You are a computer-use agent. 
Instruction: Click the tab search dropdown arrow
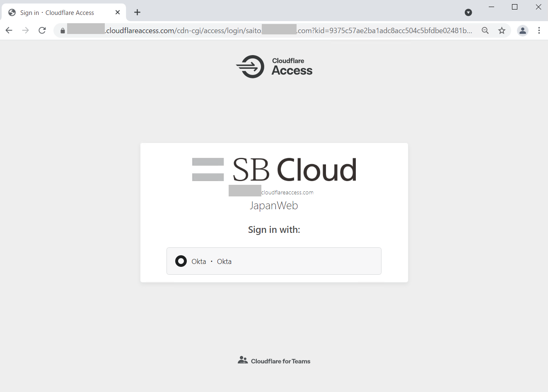468,12
